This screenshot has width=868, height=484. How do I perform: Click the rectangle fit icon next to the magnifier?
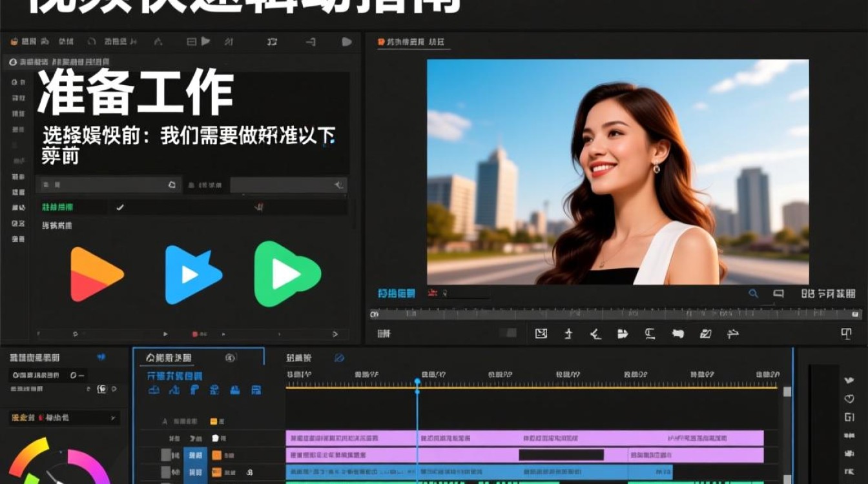click(779, 294)
